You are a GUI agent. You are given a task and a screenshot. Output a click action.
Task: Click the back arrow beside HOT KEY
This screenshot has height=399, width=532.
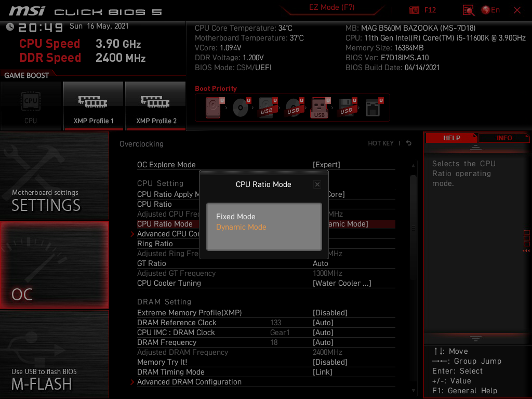coord(409,143)
